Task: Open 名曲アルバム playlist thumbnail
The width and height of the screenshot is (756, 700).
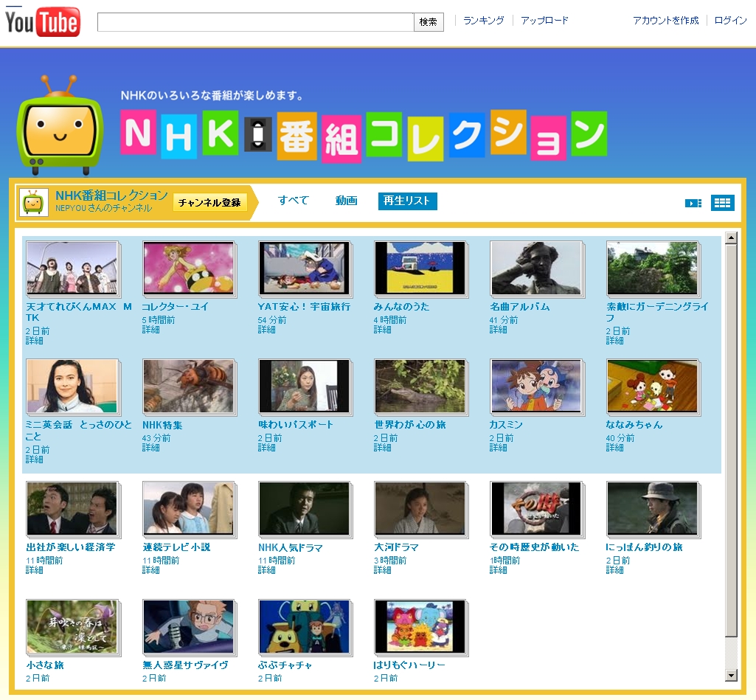Action: pyautogui.click(x=536, y=268)
